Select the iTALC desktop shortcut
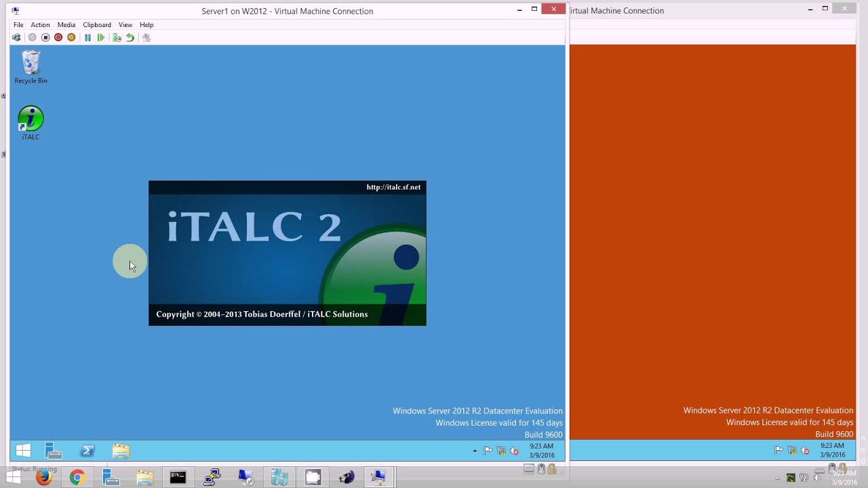Screen dimensions: 868x488 (31, 123)
